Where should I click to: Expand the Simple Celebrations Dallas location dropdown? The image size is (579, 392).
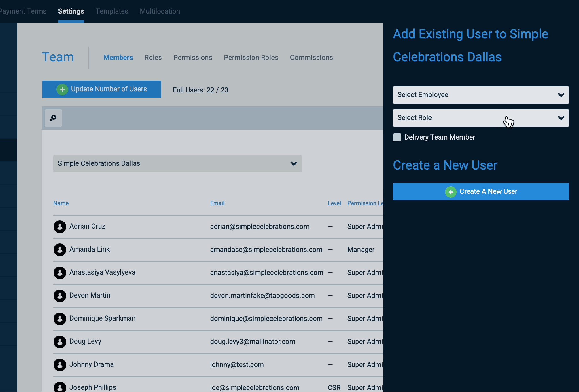[x=177, y=164]
